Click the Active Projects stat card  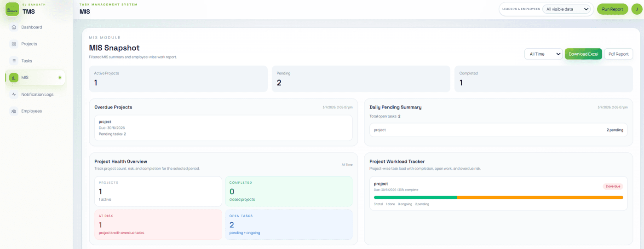[x=178, y=79]
